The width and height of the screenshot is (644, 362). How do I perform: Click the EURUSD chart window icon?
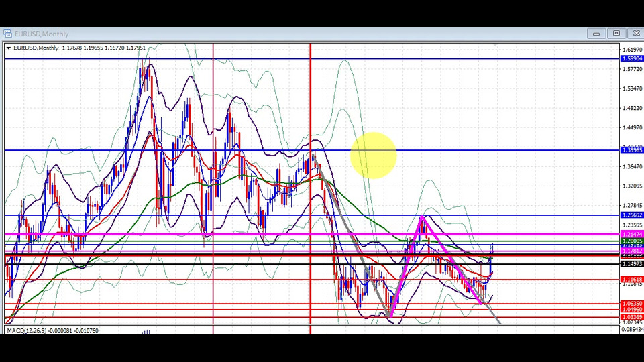(x=7, y=34)
